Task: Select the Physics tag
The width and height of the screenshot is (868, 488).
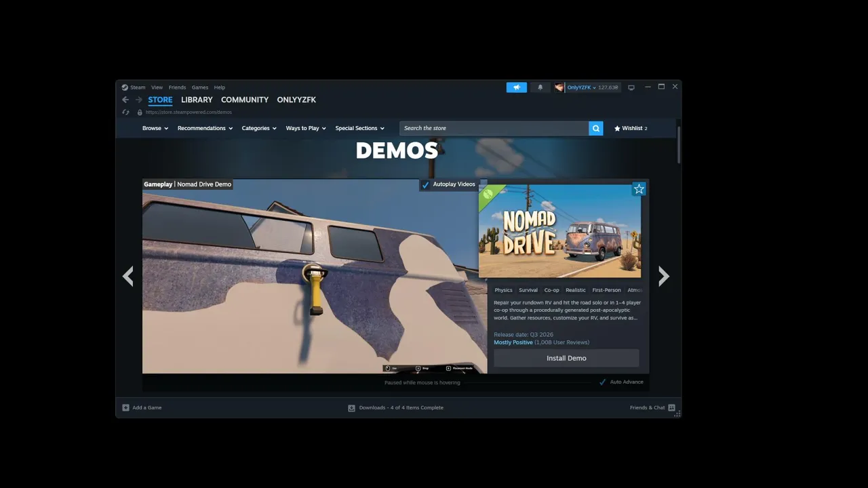Action: click(x=503, y=290)
